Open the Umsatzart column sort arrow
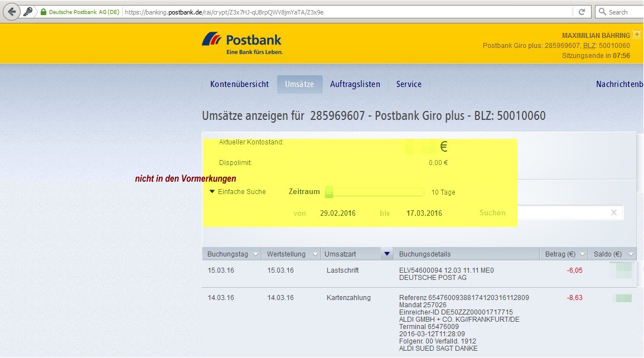644x358 pixels. (386, 254)
